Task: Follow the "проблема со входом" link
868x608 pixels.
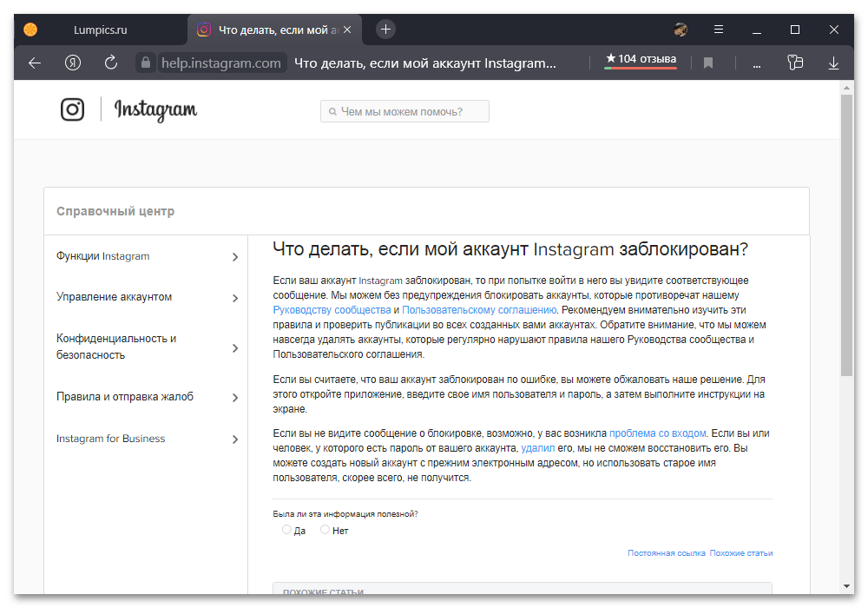Action: [x=658, y=433]
